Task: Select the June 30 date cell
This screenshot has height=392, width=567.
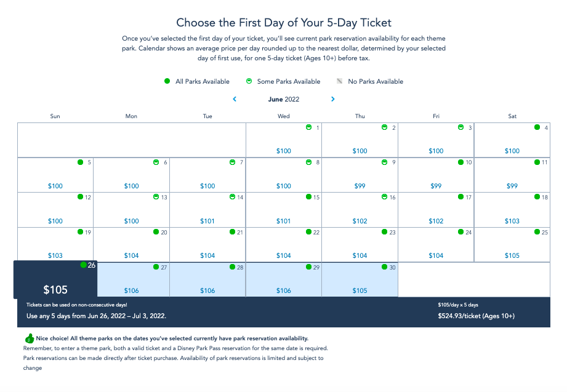Action: (x=360, y=279)
